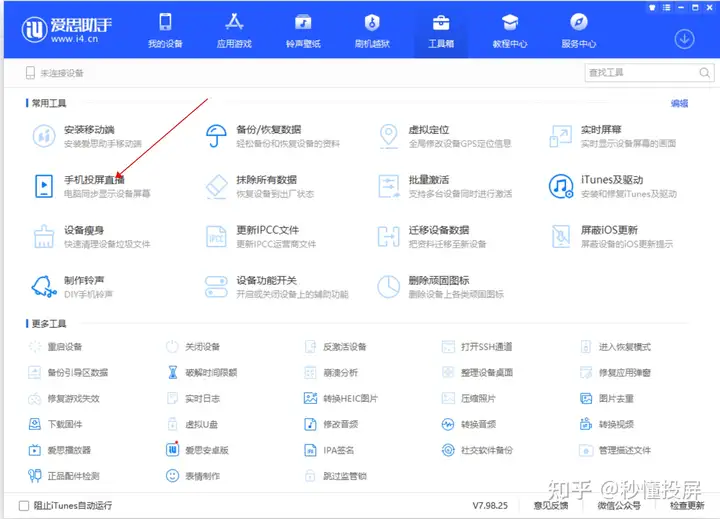720x519 pixels.
Task: Click the search magnifier icon
Action: tap(704, 73)
